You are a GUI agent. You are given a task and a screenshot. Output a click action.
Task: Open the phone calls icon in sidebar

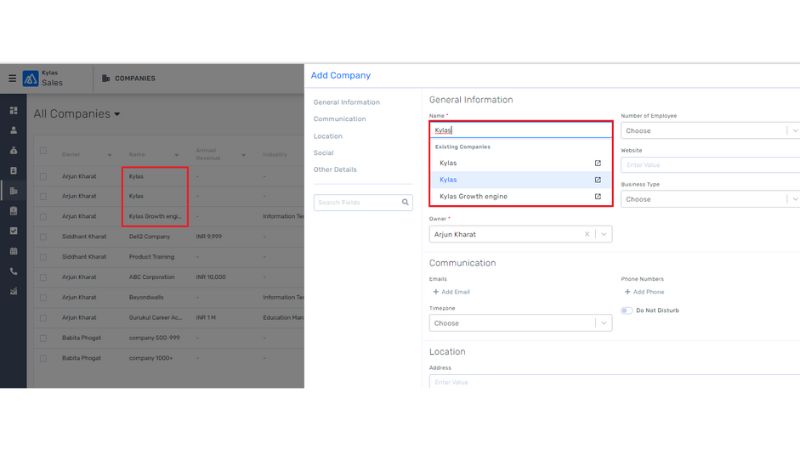pos(13,271)
